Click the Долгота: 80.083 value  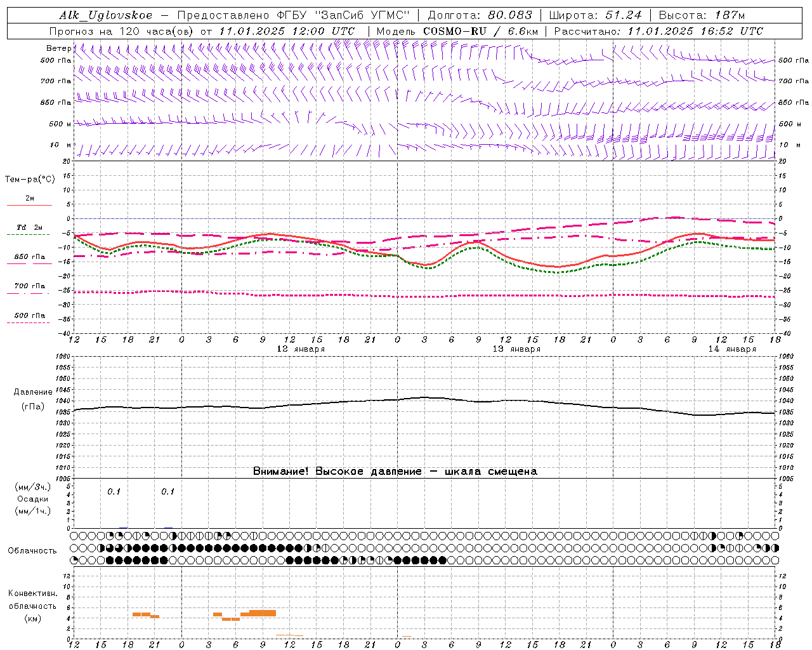[481, 15]
